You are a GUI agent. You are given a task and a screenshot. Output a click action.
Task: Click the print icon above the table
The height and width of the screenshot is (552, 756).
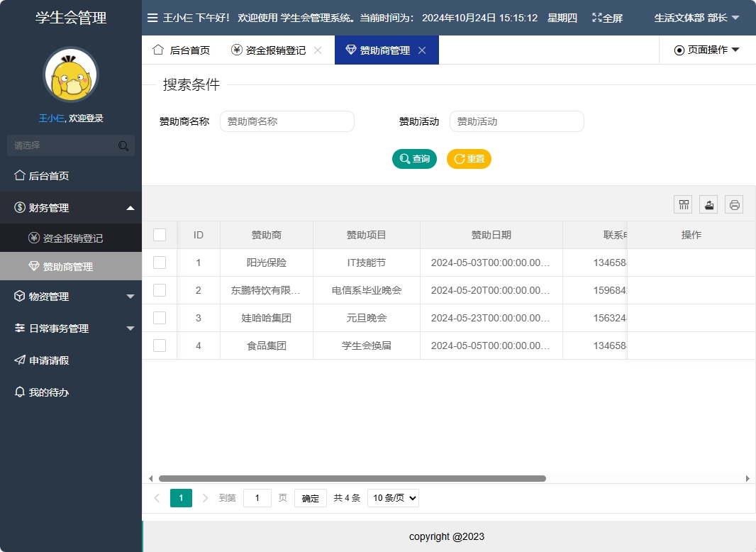tap(734, 204)
